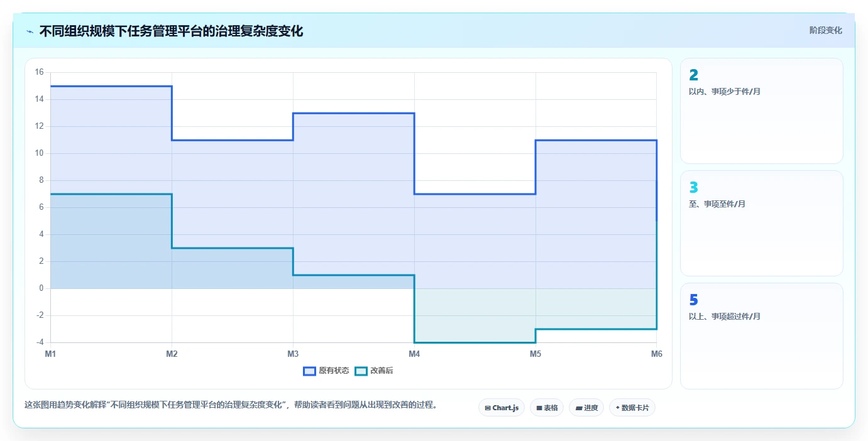Click the 阶段变化 label in header

[825, 30]
